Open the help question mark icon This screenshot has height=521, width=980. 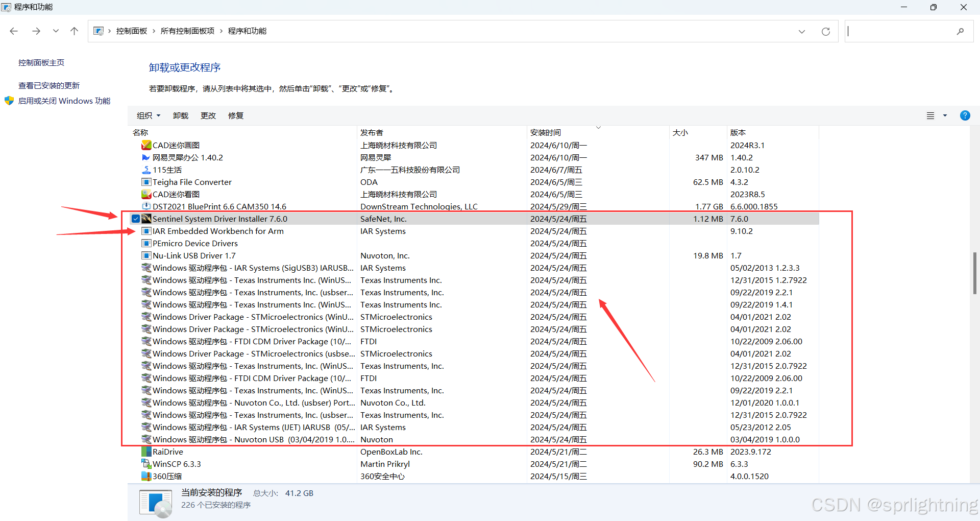click(x=965, y=115)
